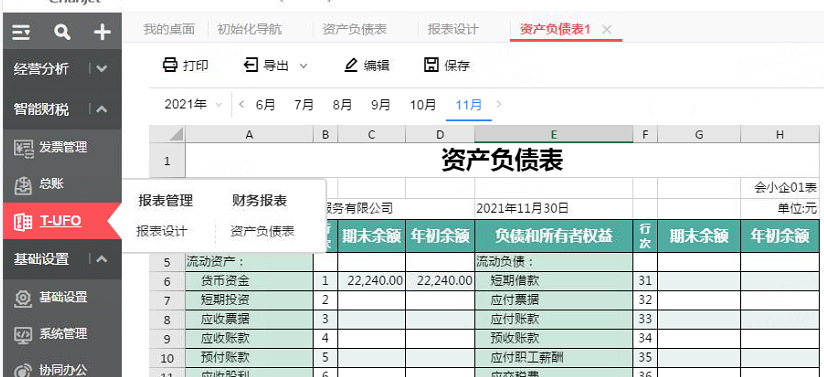Click 应付票据 cell
824x377 pixels.
(554, 300)
